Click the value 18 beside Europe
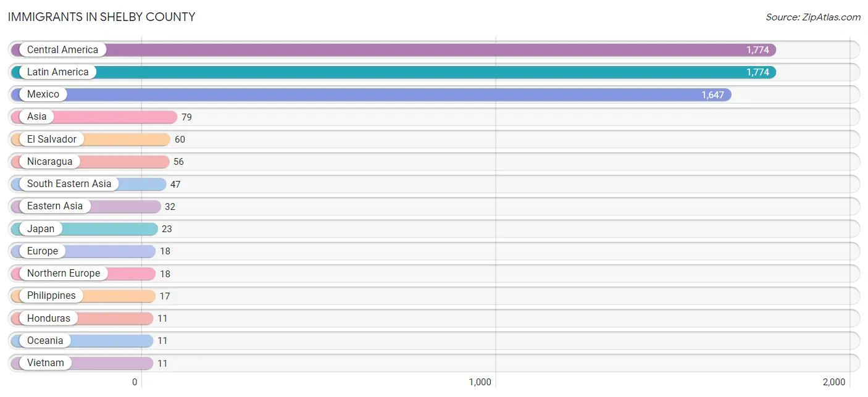This screenshot has width=868, height=397. (x=165, y=251)
